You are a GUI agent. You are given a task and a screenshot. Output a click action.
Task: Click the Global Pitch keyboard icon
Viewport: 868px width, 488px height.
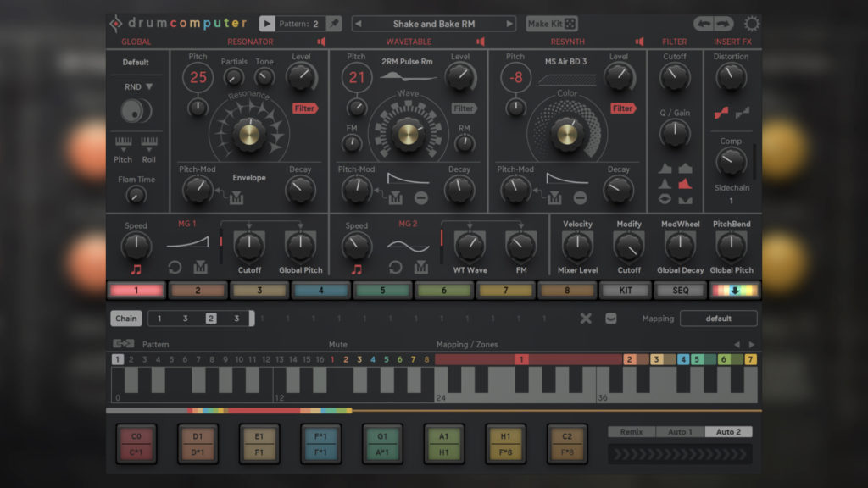click(x=123, y=142)
